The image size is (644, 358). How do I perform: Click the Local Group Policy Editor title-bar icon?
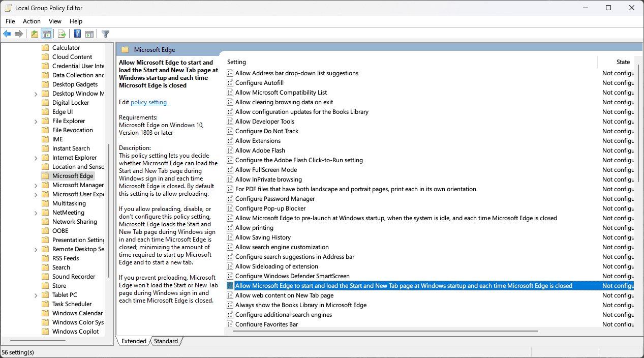7,8
